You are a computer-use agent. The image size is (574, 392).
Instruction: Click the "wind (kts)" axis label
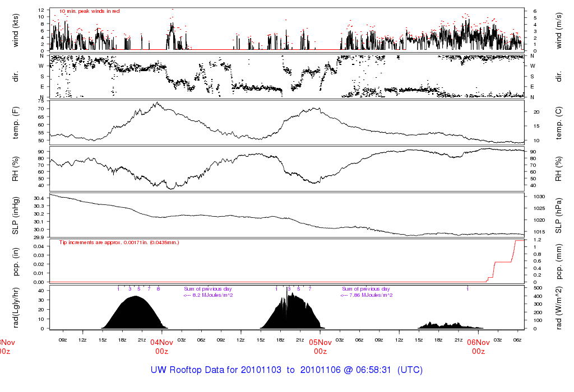15,30
